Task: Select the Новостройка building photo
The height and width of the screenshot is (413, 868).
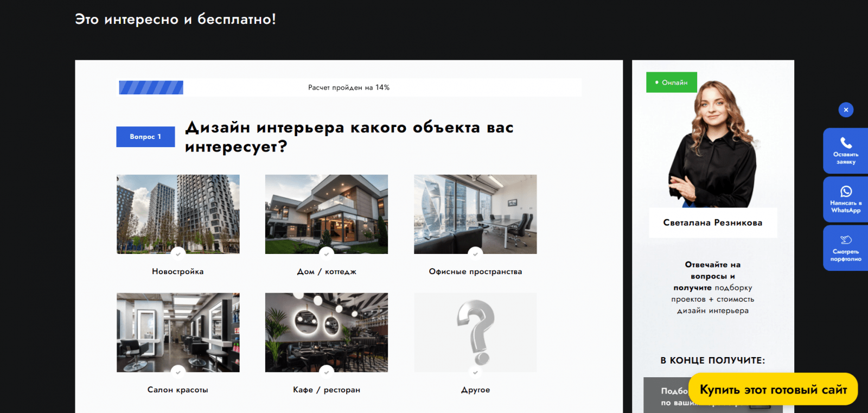Action: pyautogui.click(x=178, y=212)
